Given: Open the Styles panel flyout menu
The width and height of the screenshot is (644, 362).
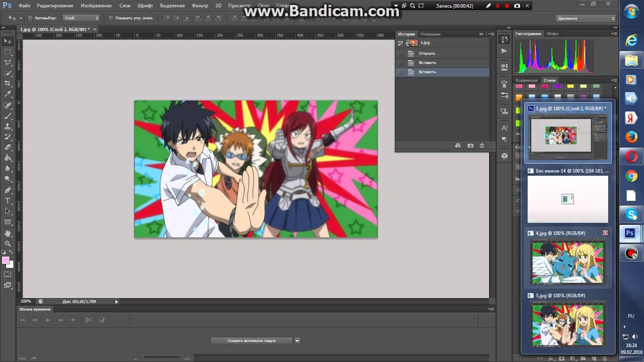Looking at the screenshot, I should point(614,80).
